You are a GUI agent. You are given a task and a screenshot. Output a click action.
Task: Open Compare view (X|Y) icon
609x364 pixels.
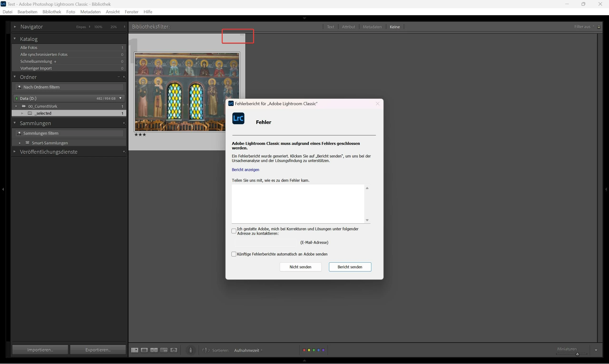click(x=154, y=350)
